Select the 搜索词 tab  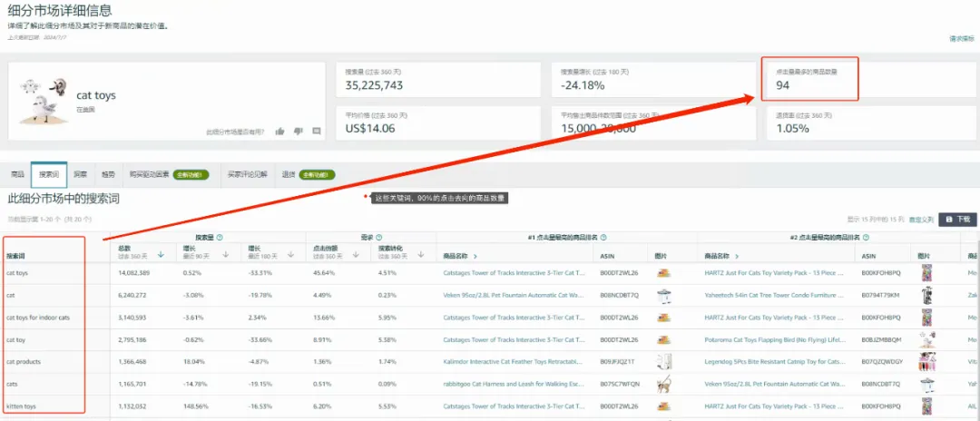(49, 175)
